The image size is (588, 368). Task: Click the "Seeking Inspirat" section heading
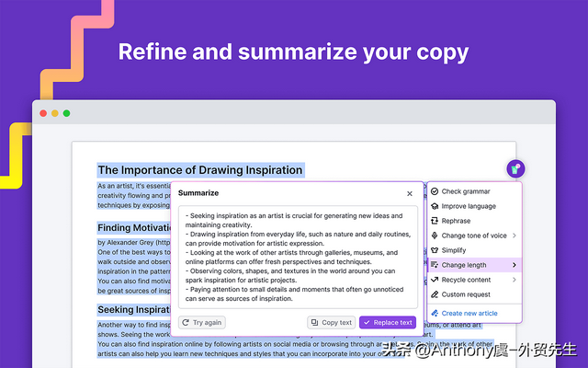click(x=134, y=310)
